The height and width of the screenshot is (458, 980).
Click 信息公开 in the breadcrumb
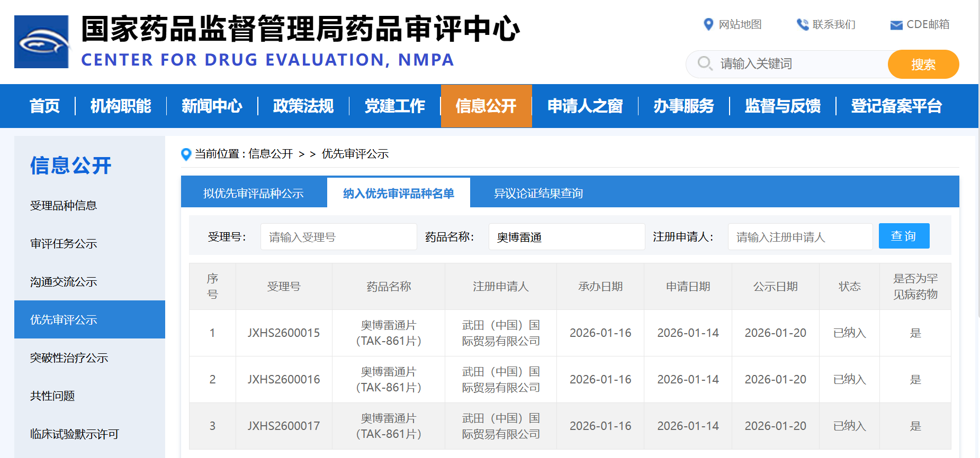271,154
